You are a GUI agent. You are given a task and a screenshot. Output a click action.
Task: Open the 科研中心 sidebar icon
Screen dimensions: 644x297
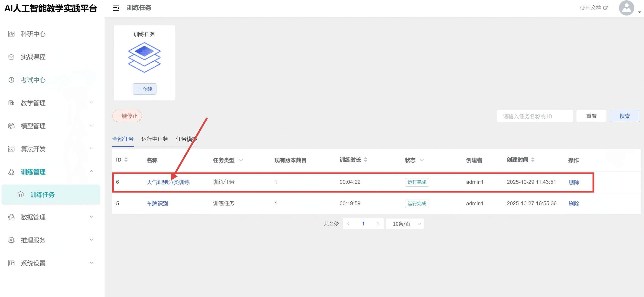[x=11, y=34]
